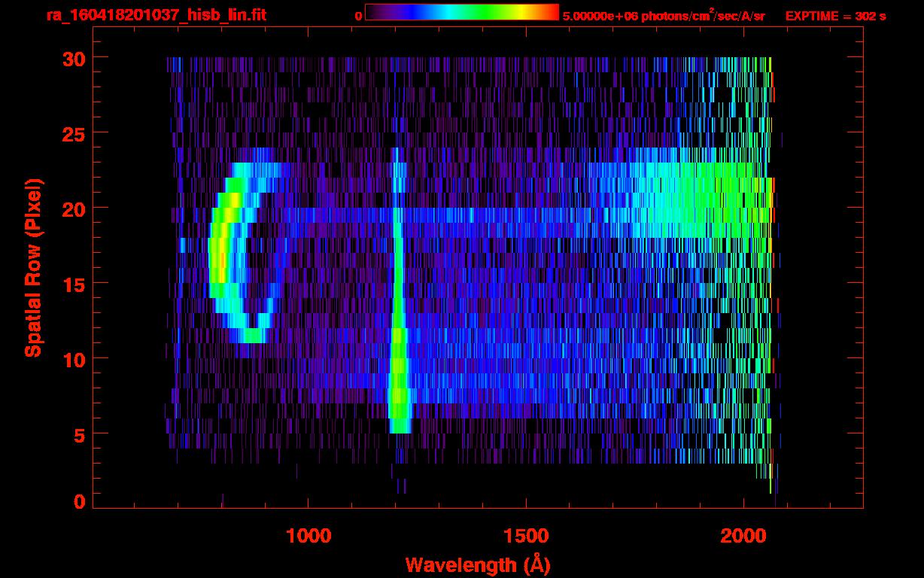Select the colorbar minimum label 0
Image resolution: width=924 pixels, height=578 pixels.
[x=358, y=16]
